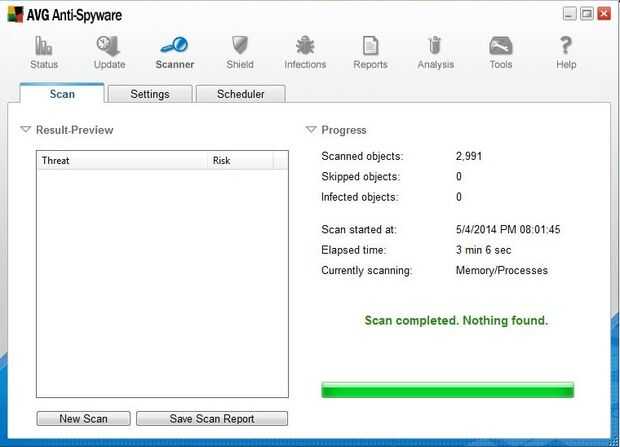
Task: Click the Scanned objects label
Action: (362, 156)
